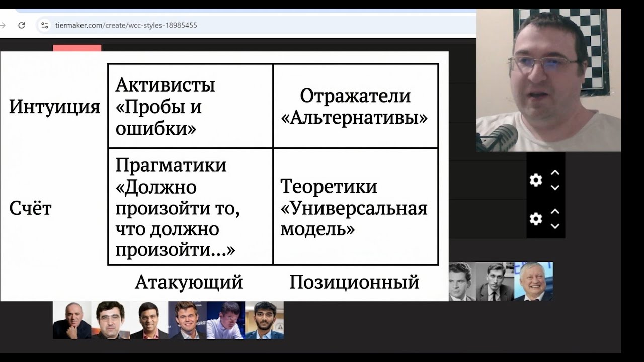This screenshot has width=644, height=362.
Task: Click the 'Атакующий' column label
Action: [189, 282]
